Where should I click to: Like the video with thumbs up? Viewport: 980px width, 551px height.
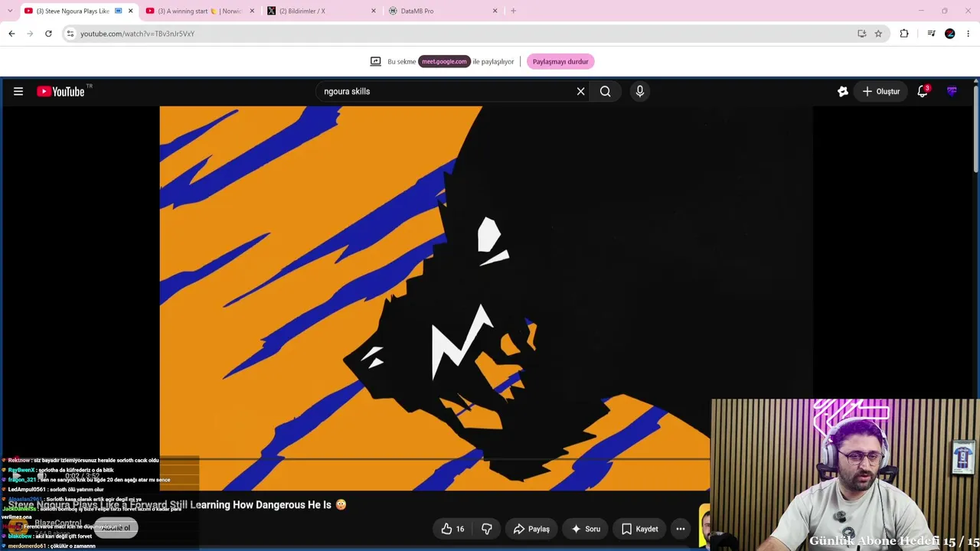point(452,529)
